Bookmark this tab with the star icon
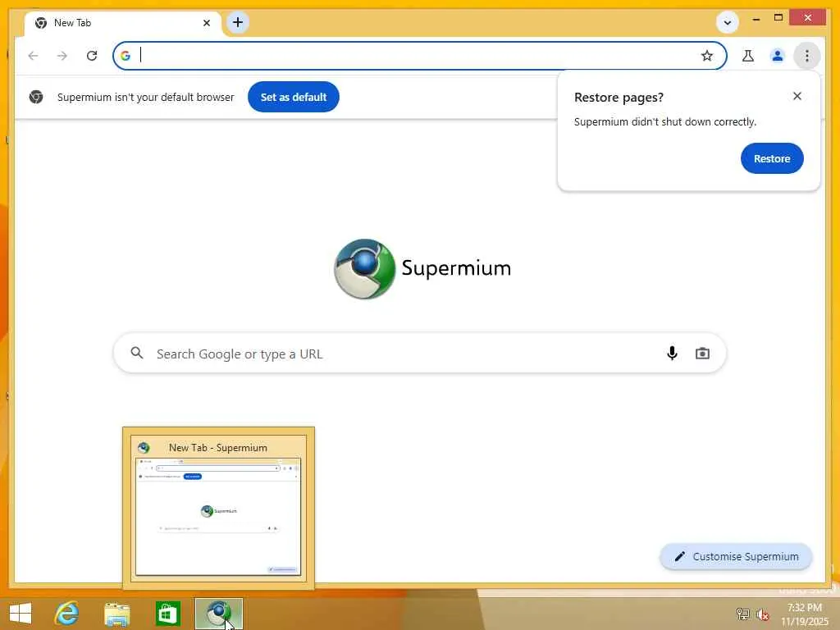This screenshot has height=630, width=840. click(707, 56)
